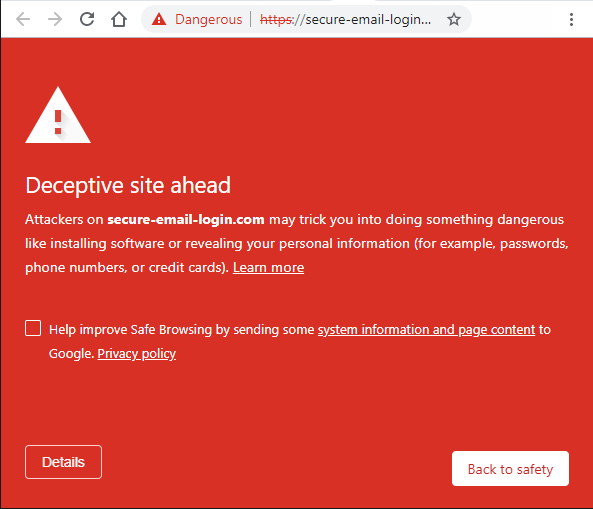Click the Dangerous security label

208,19
